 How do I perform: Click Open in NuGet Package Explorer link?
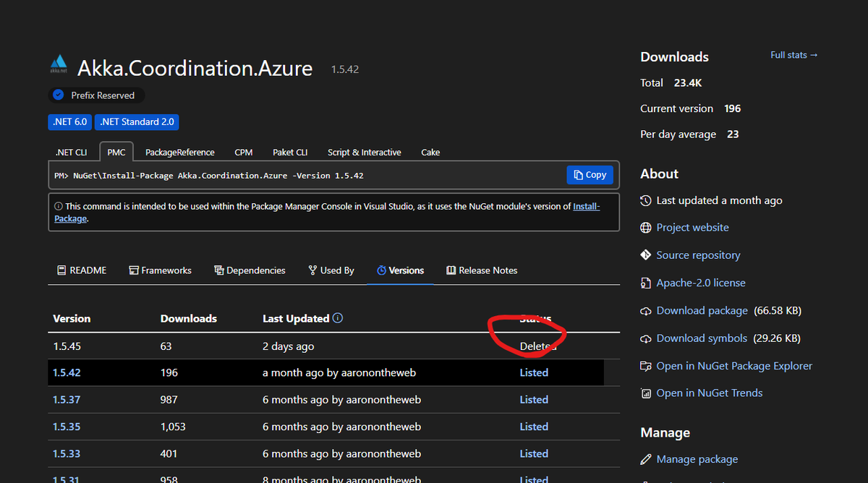point(734,366)
